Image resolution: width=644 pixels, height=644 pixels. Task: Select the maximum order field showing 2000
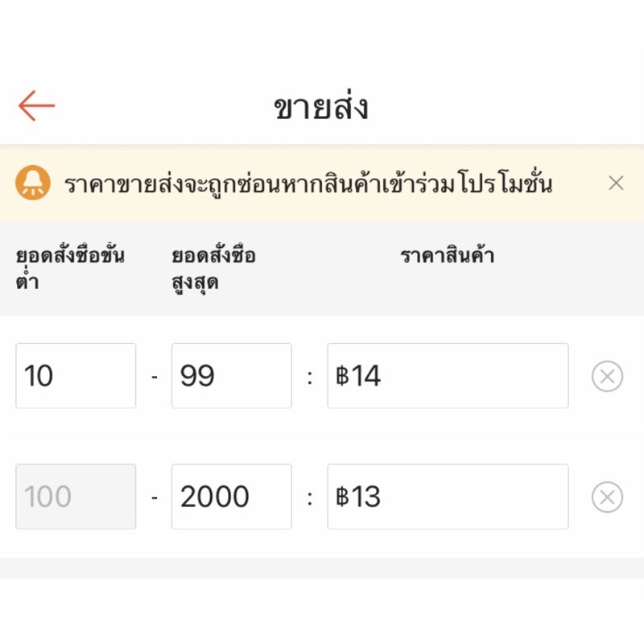[231, 496]
